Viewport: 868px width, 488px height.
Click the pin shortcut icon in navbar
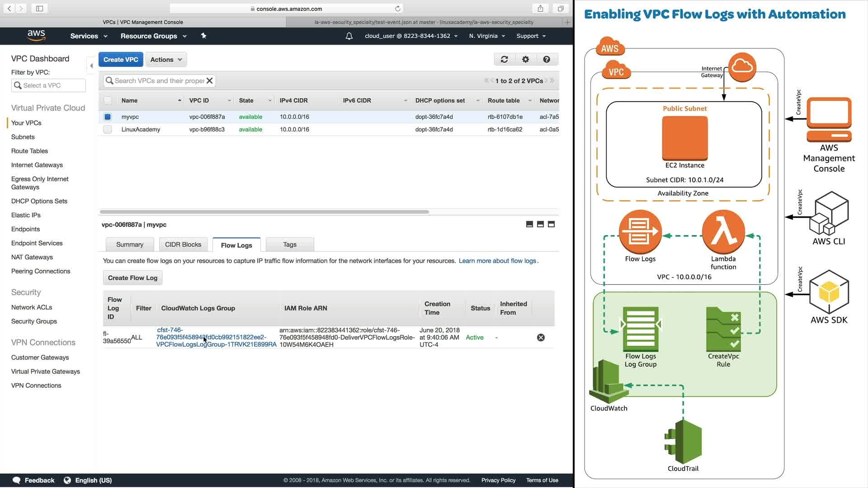click(203, 36)
